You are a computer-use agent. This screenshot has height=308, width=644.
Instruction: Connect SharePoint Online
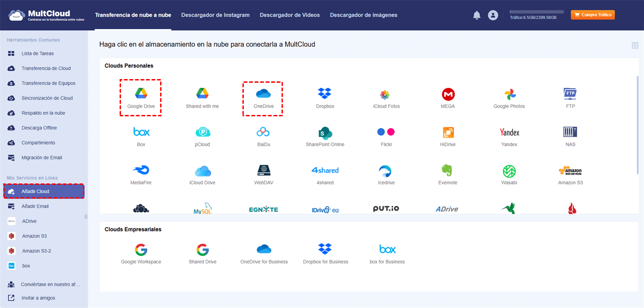click(325, 137)
